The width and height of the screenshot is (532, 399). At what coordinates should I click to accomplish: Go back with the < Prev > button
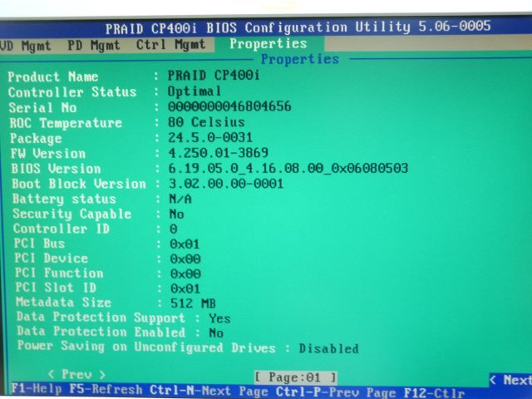click(x=76, y=374)
